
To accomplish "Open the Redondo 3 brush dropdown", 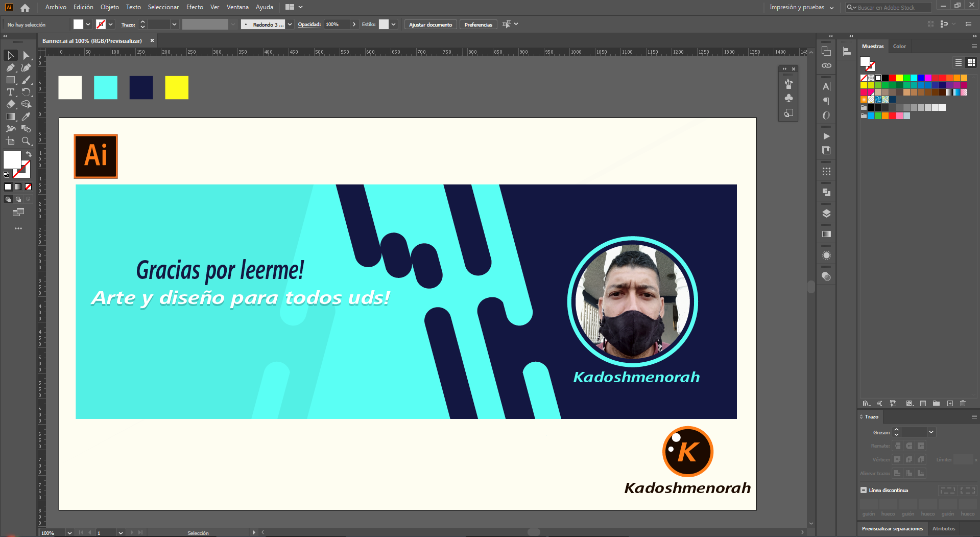I will pos(290,24).
